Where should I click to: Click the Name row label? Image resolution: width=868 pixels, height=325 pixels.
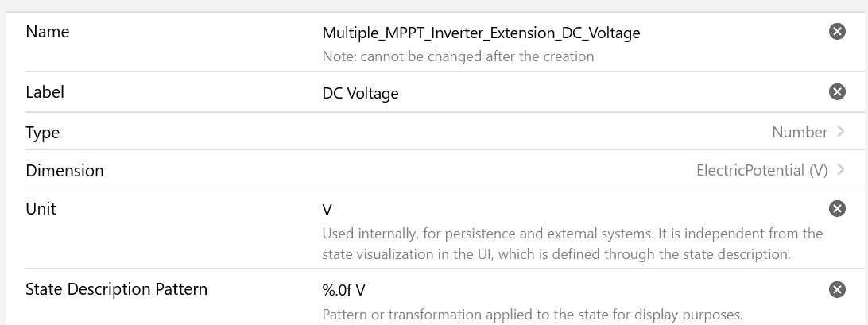pos(48,32)
